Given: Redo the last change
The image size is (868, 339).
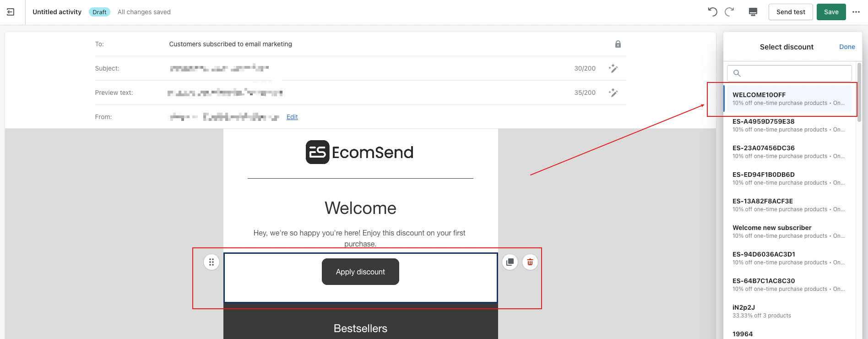Looking at the screenshot, I should (x=729, y=12).
